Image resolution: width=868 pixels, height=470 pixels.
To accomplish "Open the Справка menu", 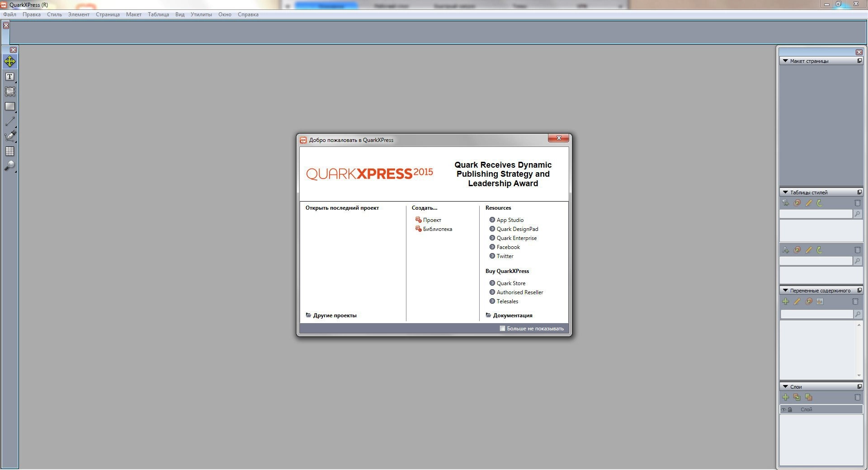I will coord(248,14).
